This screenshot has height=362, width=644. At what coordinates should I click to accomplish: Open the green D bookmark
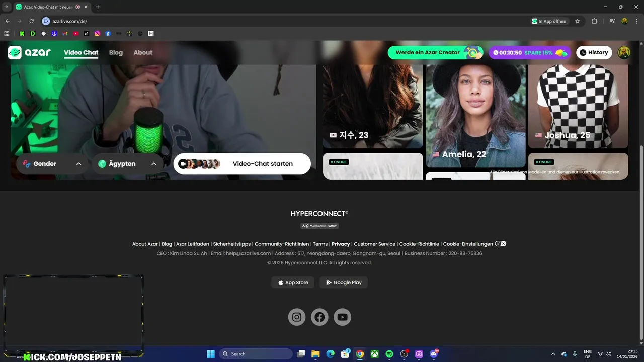point(33,34)
